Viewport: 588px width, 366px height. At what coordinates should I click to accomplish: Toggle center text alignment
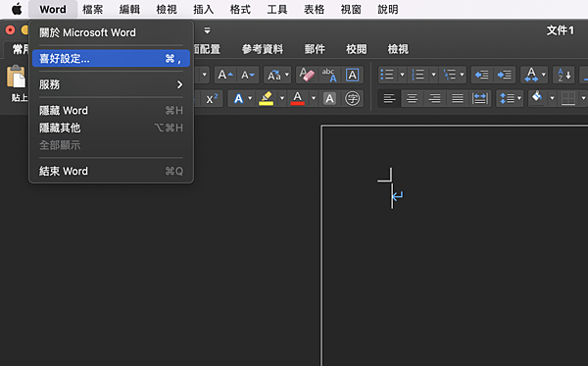pos(413,99)
